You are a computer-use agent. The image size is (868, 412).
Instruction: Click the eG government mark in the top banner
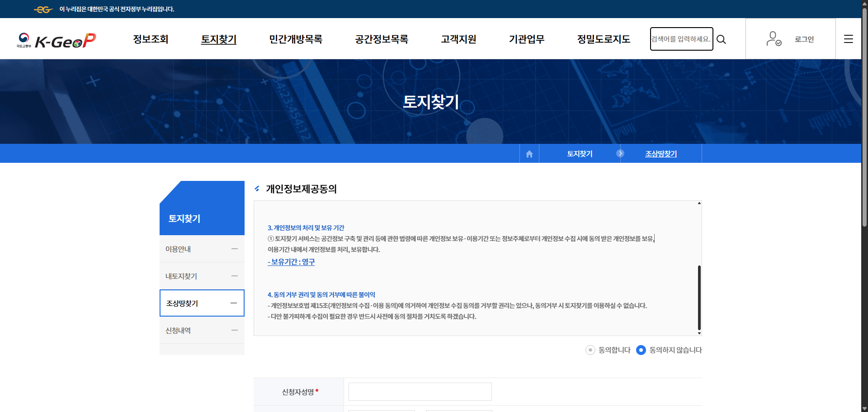click(43, 9)
